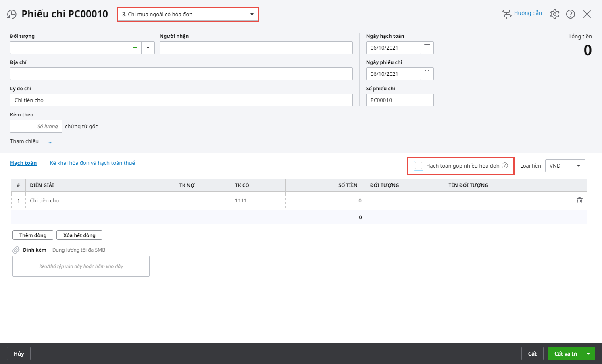Open Kê khai hóa đơn và hạch toán thuế tab

point(92,163)
